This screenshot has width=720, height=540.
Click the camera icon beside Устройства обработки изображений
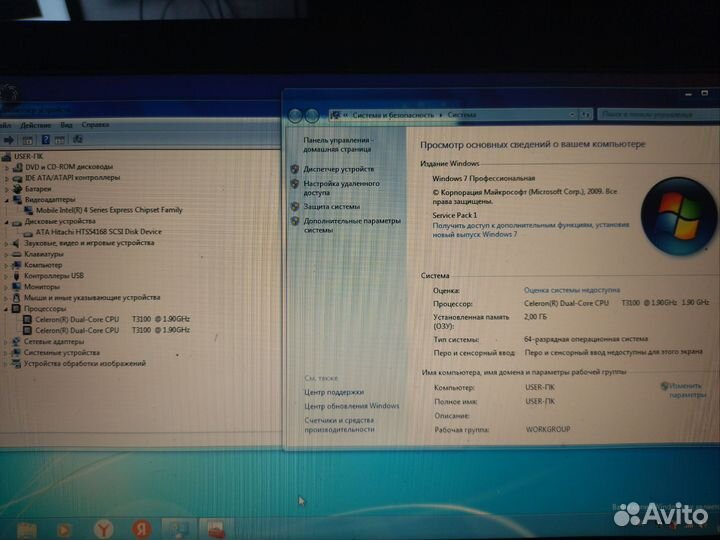17,364
